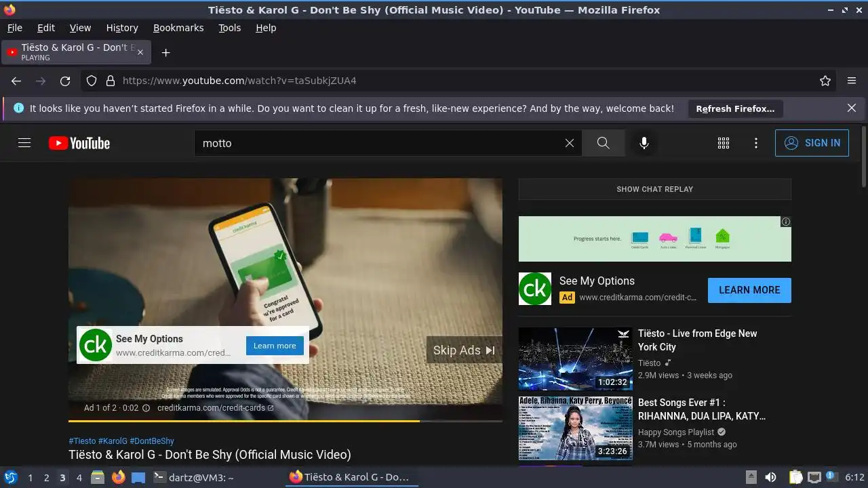Image resolution: width=868 pixels, height=488 pixels.
Task: Click the Credit Karma banner ad image
Action: click(x=655, y=239)
